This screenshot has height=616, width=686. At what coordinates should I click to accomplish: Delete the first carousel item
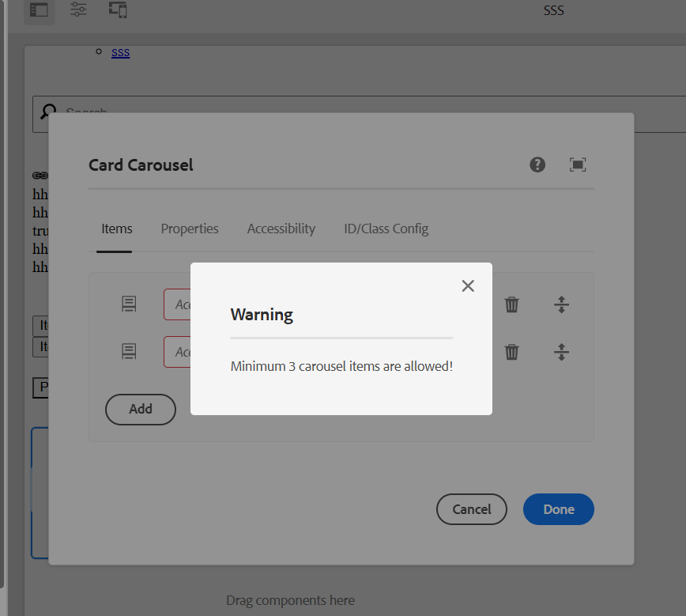(x=512, y=304)
